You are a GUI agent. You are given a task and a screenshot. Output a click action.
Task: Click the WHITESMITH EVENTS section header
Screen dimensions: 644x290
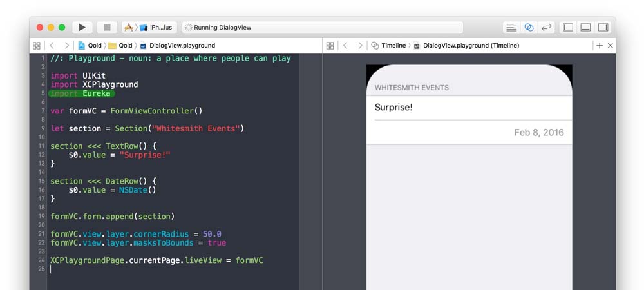[412, 88]
